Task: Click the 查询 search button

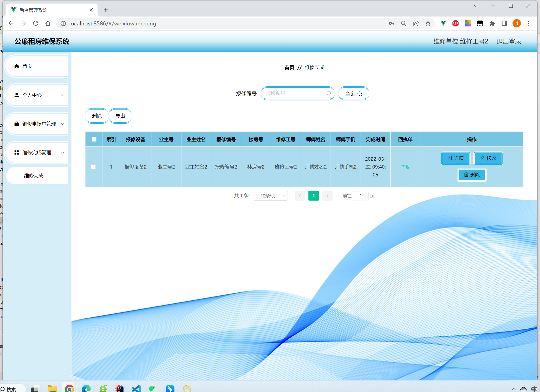Action: [353, 94]
